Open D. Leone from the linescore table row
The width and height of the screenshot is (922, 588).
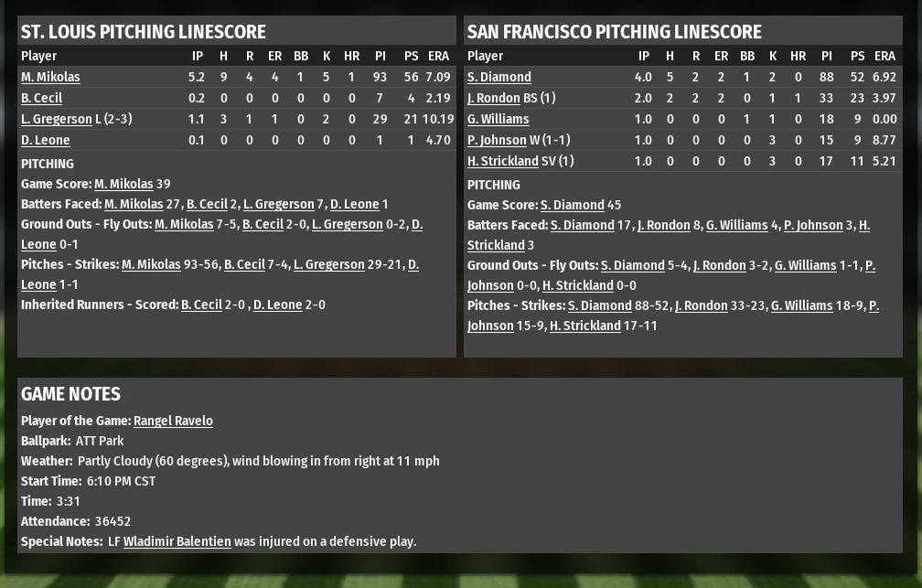45,140
